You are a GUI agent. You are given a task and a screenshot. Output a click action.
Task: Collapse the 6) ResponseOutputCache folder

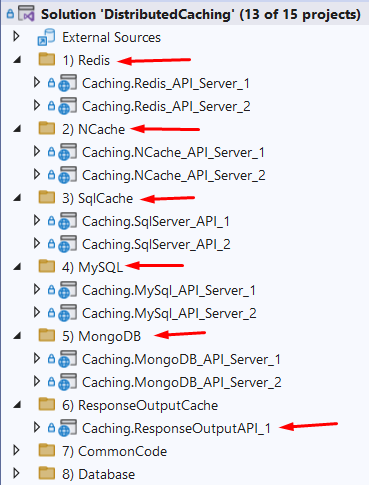17,405
